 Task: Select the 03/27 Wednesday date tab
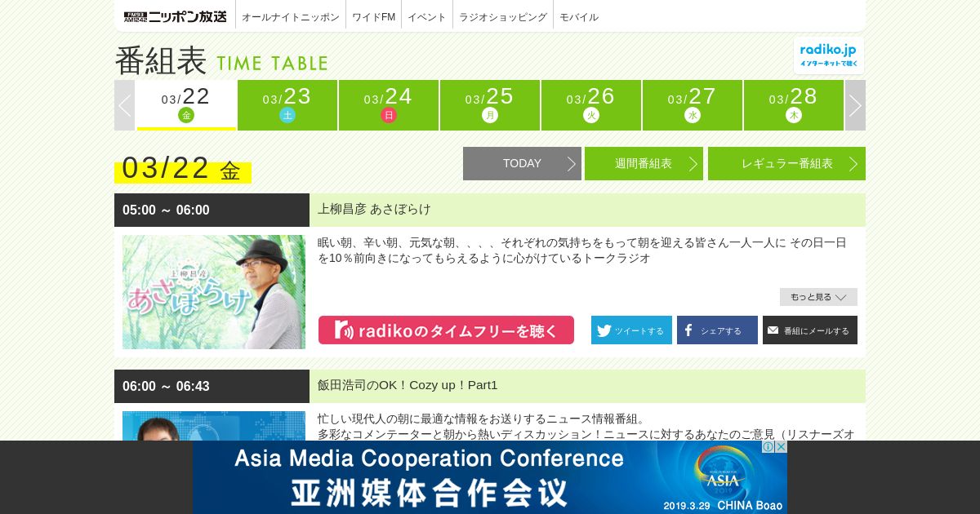click(x=693, y=105)
